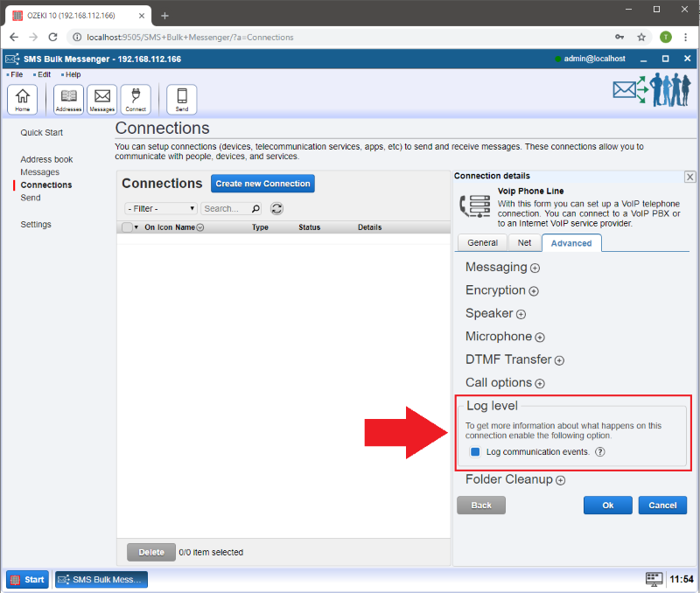Click the help icon beside Log communication events
Screen dimensions: 700x593
(600, 452)
